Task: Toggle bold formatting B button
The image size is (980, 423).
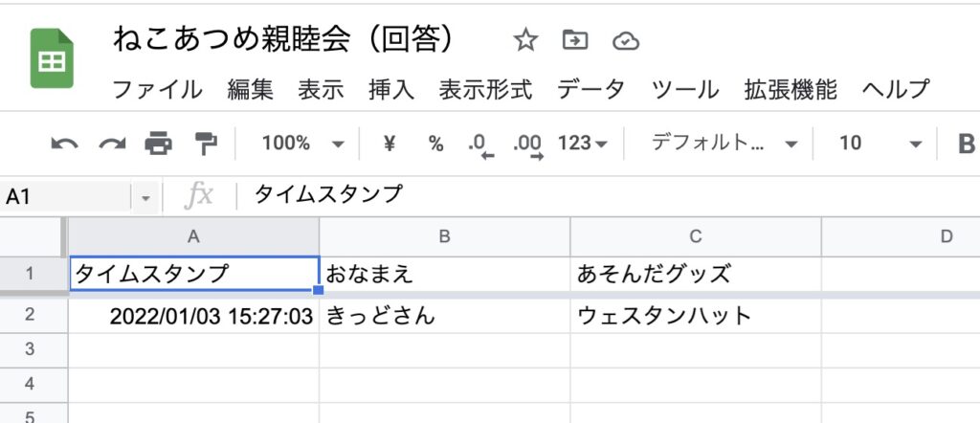Action: tap(967, 145)
